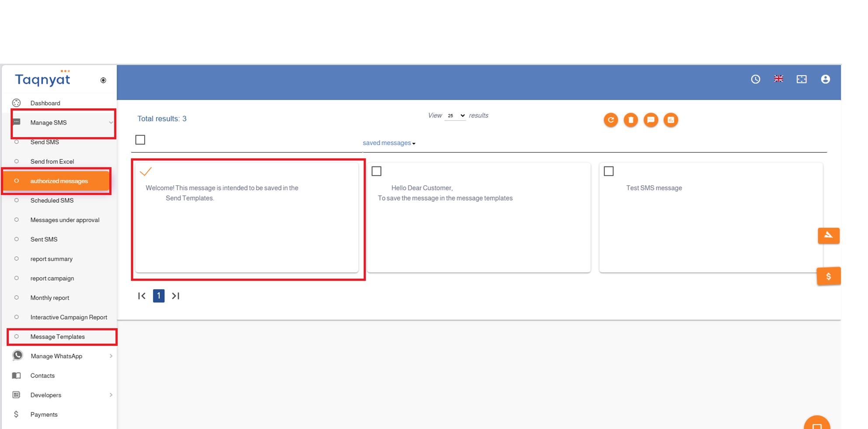Open the orange chat bubble at bottom
Screen dimensions: 868x429
click(817, 423)
